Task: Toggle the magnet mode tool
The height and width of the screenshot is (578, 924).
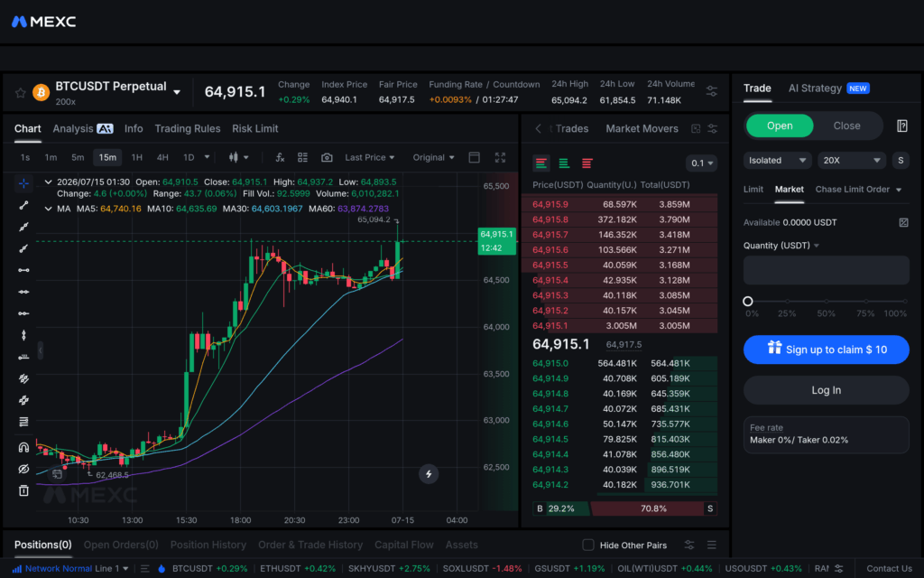Action: tap(23, 447)
